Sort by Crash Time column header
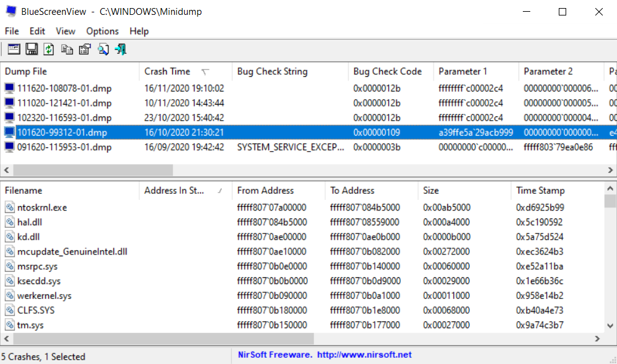Viewport: 617px width, 364px height. (x=185, y=71)
